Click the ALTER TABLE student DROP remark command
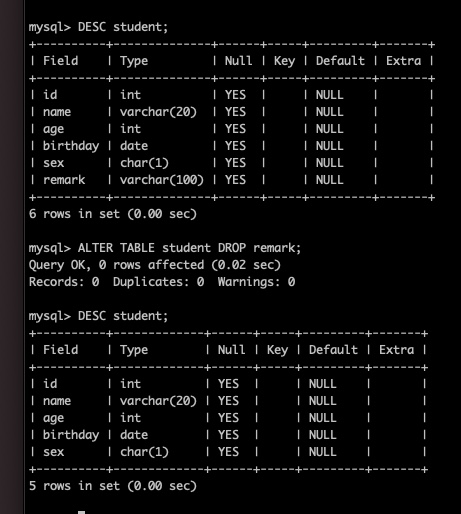461x514 pixels. click(189, 248)
